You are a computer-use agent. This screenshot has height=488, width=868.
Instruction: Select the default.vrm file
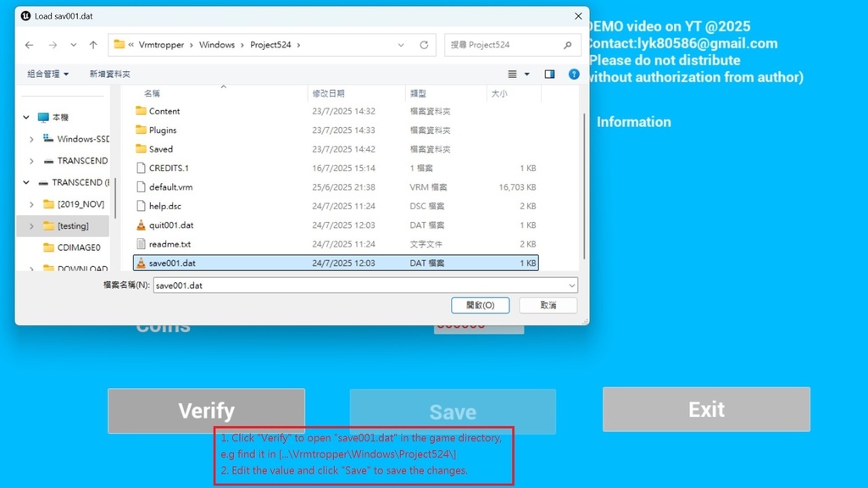click(x=172, y=186)
